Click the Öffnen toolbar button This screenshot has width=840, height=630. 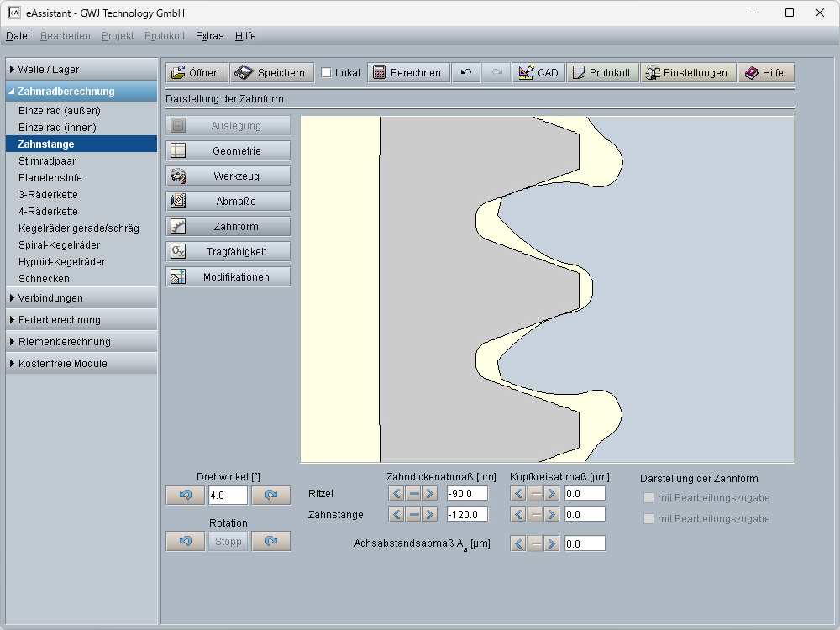tap(196, 73)
